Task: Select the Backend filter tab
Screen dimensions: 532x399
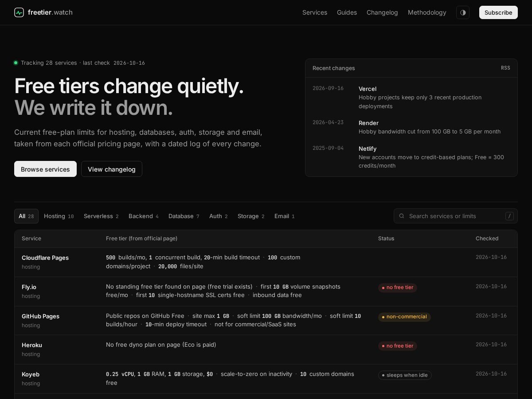Action: click(144, 216)
